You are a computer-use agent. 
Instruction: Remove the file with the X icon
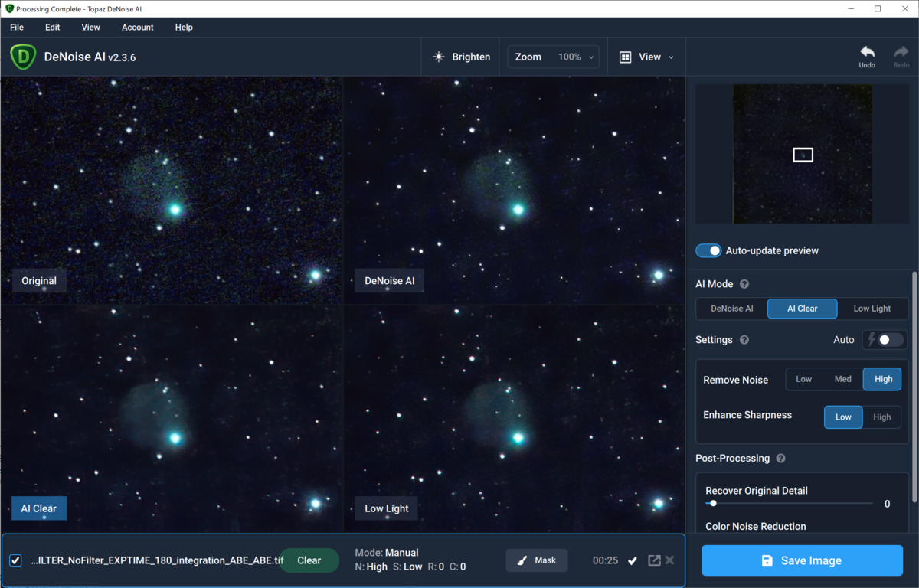pos(669,560)
